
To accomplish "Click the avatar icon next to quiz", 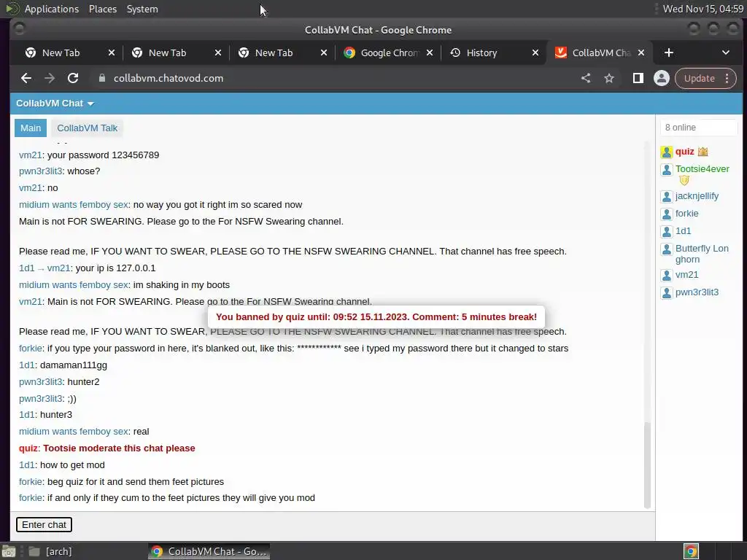I will (x=667, y=152).
